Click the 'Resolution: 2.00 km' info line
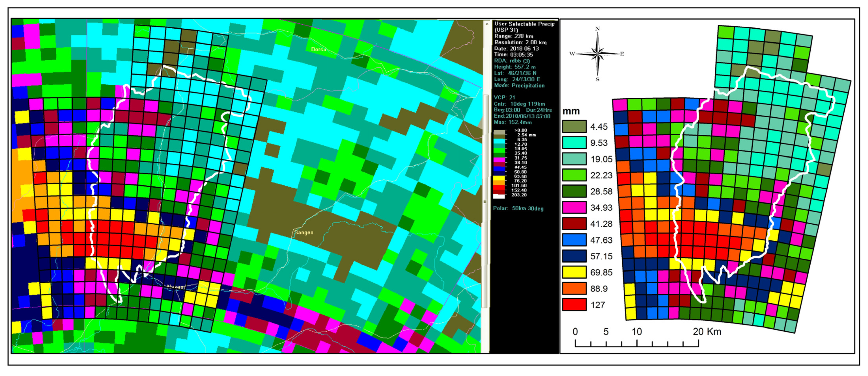This screenshot has height=376, width=868. [x=520, y=42]
